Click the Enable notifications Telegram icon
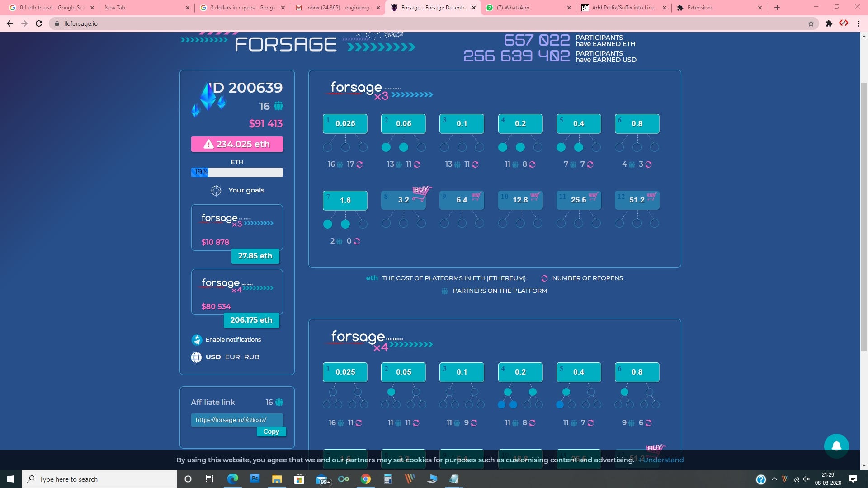This screenshot has height=488, width=868. point(197,340)
